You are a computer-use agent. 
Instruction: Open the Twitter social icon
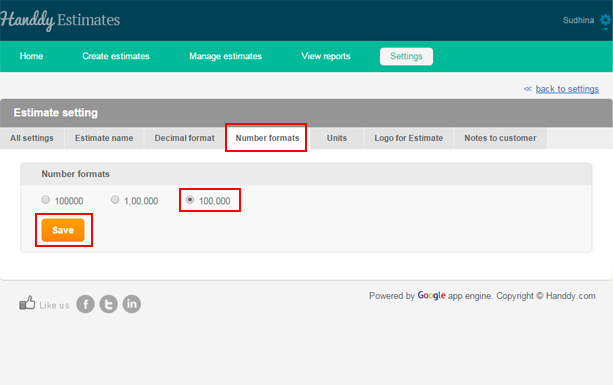[109, 304]
